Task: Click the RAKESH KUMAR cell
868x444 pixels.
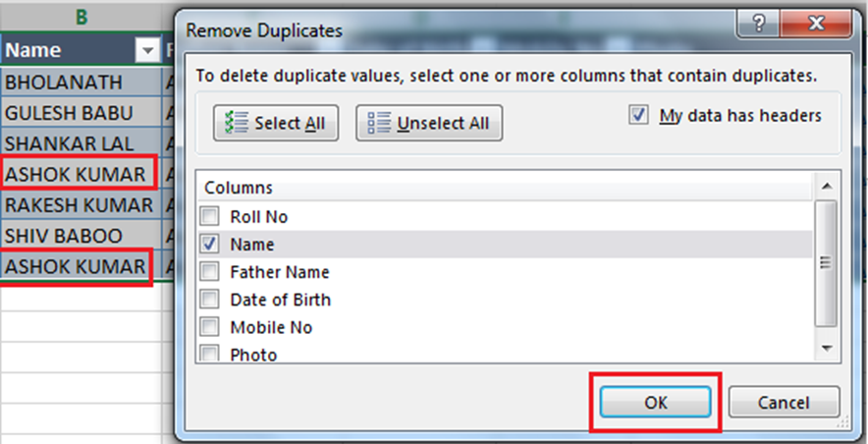Action: pyautogui.click(x=79, y=205)
